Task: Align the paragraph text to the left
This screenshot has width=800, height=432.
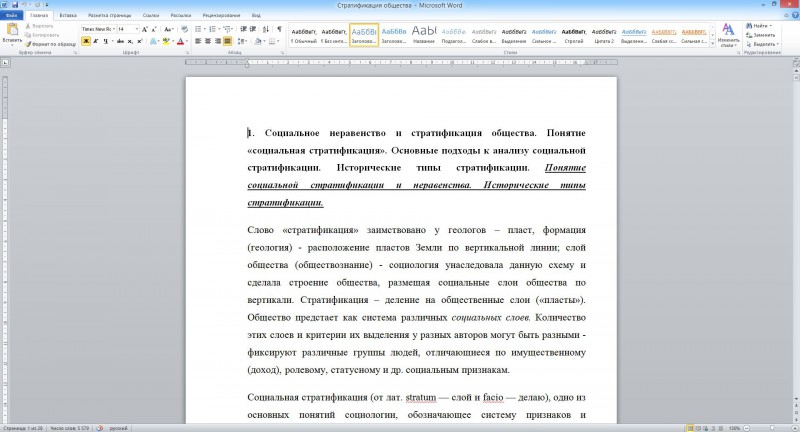Action: point(198,41)
